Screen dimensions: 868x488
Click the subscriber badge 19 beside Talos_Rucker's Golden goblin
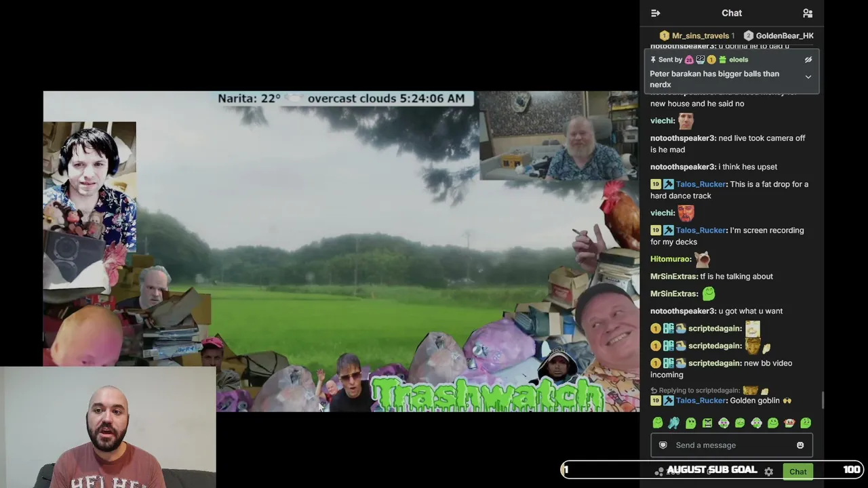tap(656, 401)
